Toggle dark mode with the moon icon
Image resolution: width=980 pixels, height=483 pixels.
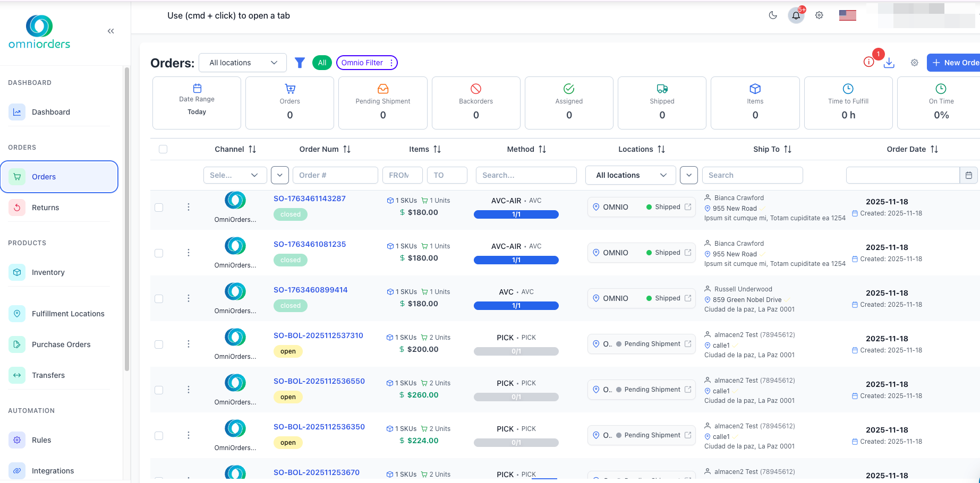click(773, 15)
